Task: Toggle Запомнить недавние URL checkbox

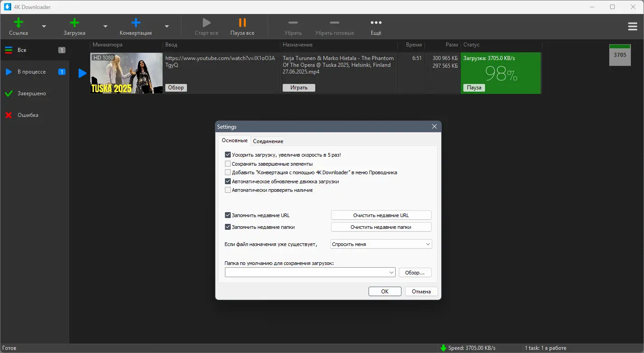Action: 228,215
